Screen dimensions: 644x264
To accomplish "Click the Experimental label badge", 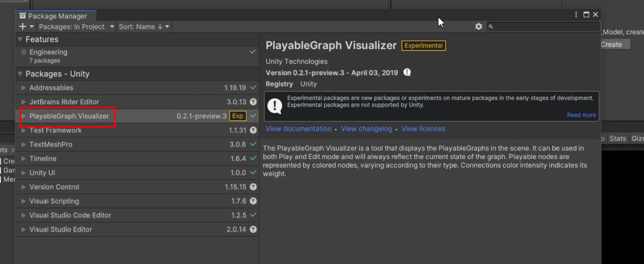I will click(423, 46).
